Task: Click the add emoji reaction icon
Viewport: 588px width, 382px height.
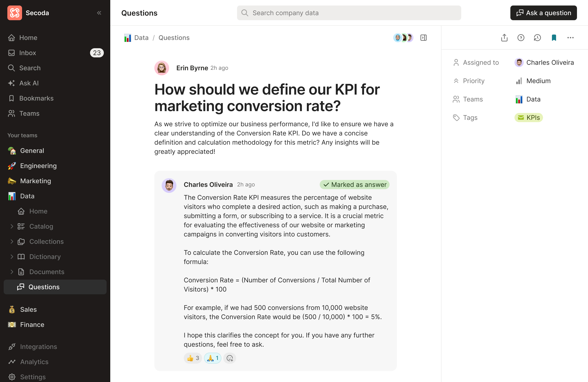Action: click(x=229, y=358)
